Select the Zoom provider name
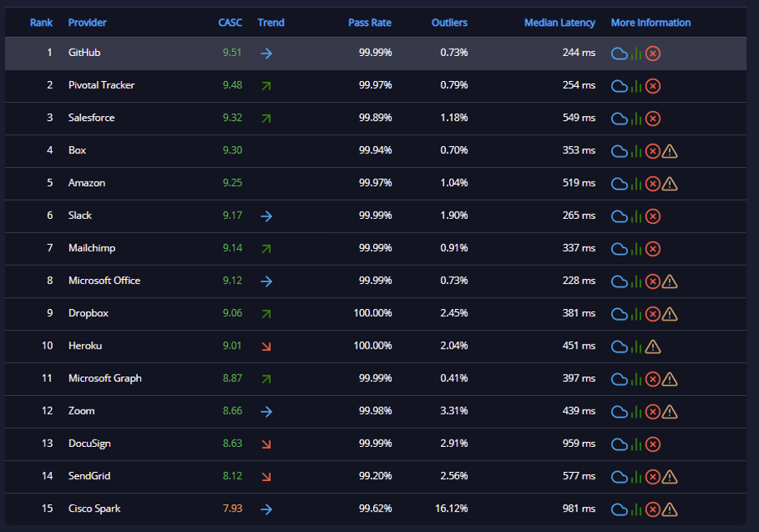Image resolution: width=759 pixels, height=532 pixels. click(x=81, y=410)
